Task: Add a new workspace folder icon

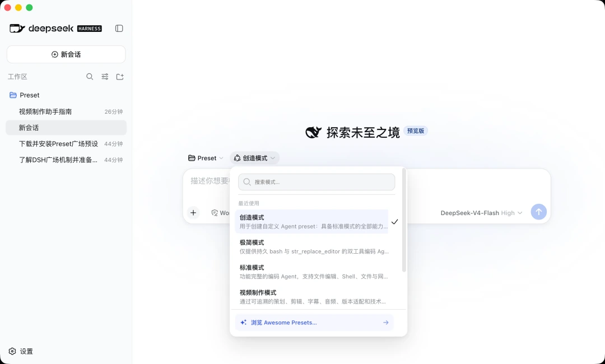Action: 120,77
